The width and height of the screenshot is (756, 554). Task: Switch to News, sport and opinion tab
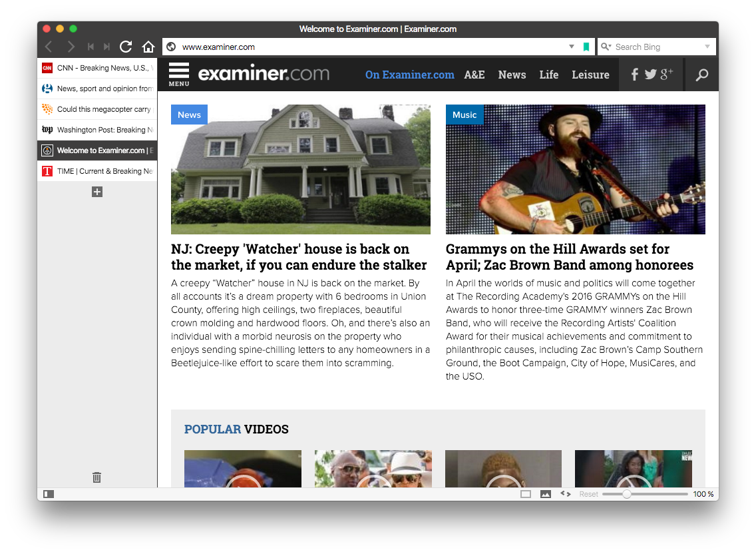coord(97,89)
